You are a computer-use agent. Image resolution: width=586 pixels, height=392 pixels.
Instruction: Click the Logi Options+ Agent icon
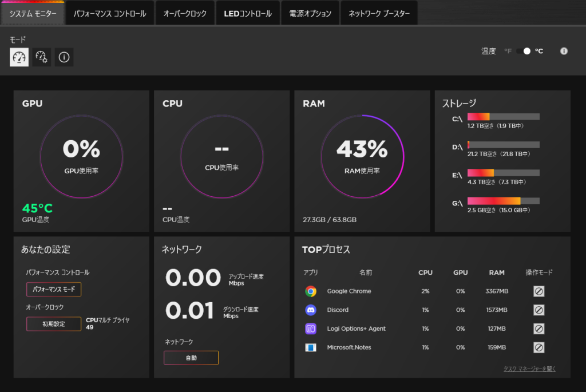[311, 328]
